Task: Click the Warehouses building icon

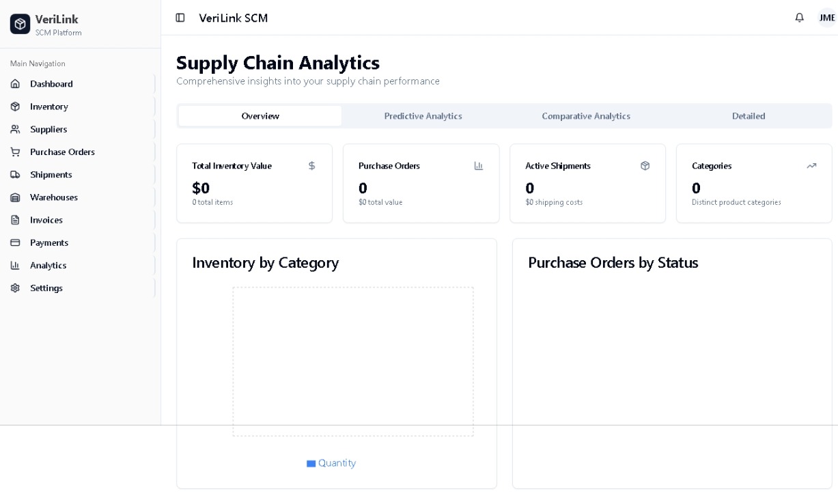Action: (15, 197)
